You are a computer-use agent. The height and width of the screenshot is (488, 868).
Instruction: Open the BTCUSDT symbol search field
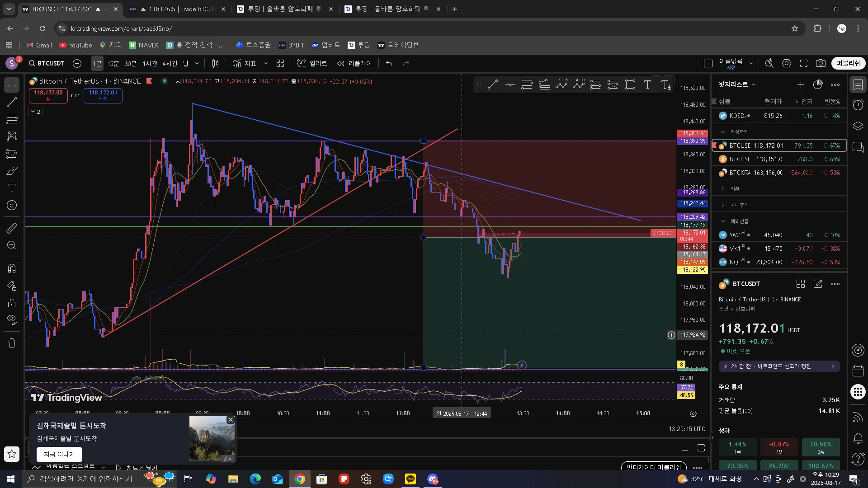[x=47, y=63]
